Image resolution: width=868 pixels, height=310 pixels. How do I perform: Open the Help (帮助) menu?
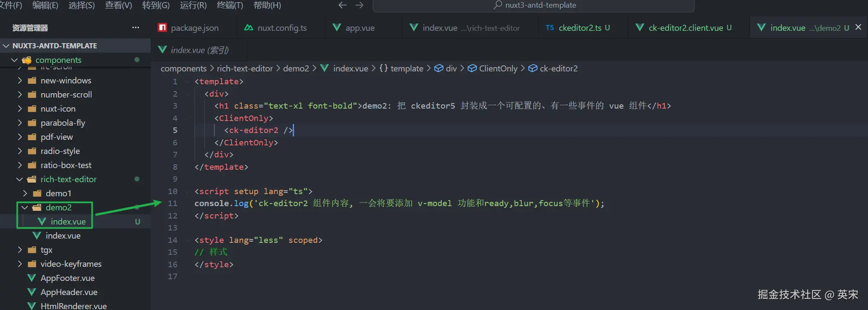(x=267, y=5)
